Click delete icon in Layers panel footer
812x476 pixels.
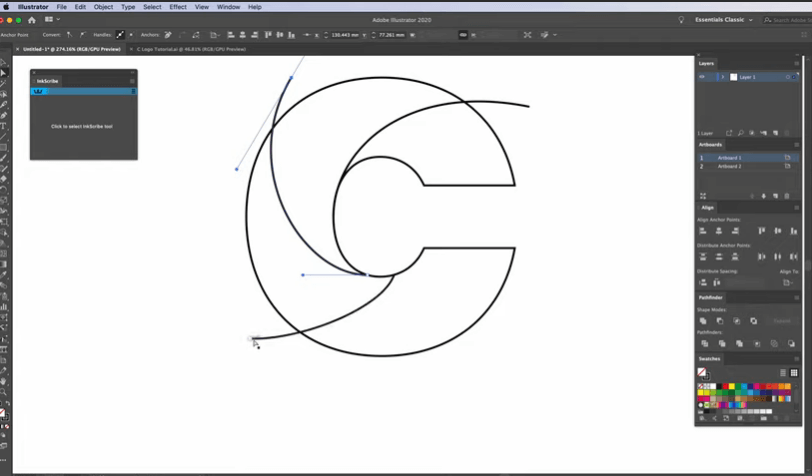coord(787,133)
